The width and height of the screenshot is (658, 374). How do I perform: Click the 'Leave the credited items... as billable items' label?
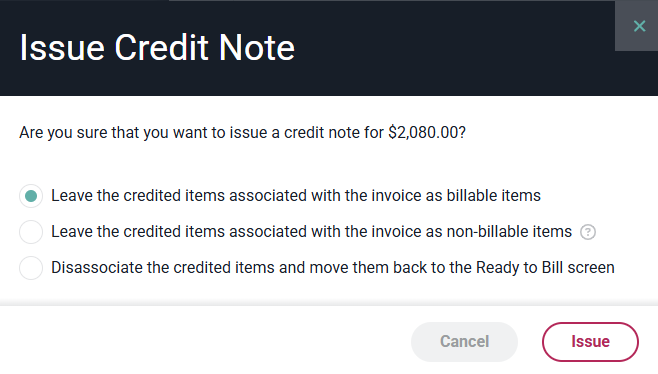click(296, 196)
